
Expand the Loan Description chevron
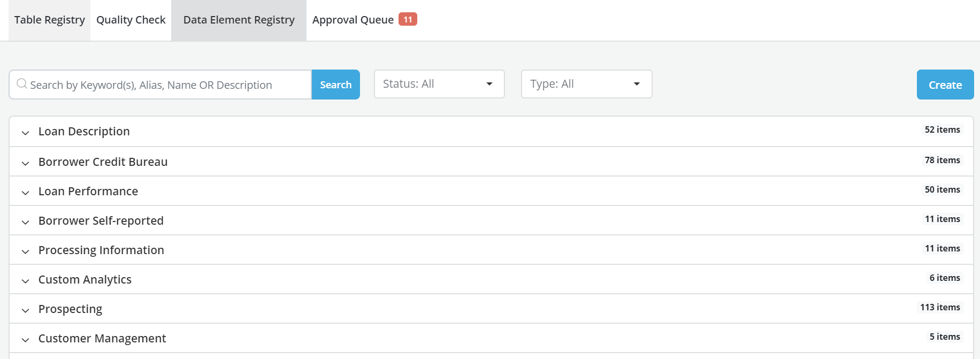click(x=25, y=133)
